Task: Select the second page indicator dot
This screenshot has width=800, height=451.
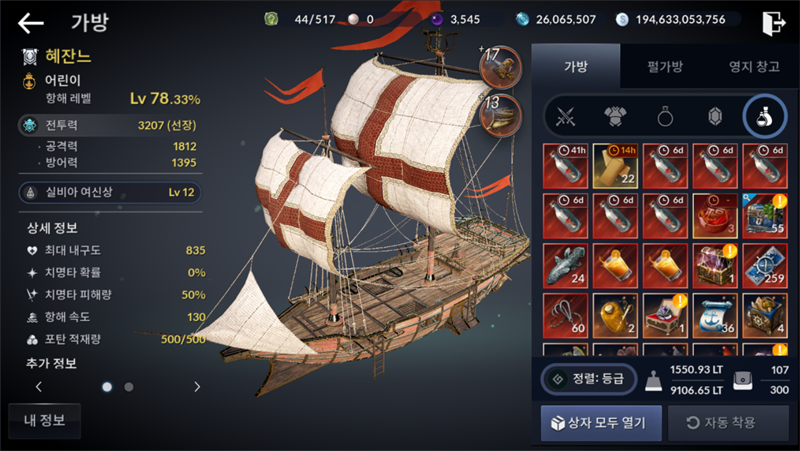Action: tap(129, 387)
